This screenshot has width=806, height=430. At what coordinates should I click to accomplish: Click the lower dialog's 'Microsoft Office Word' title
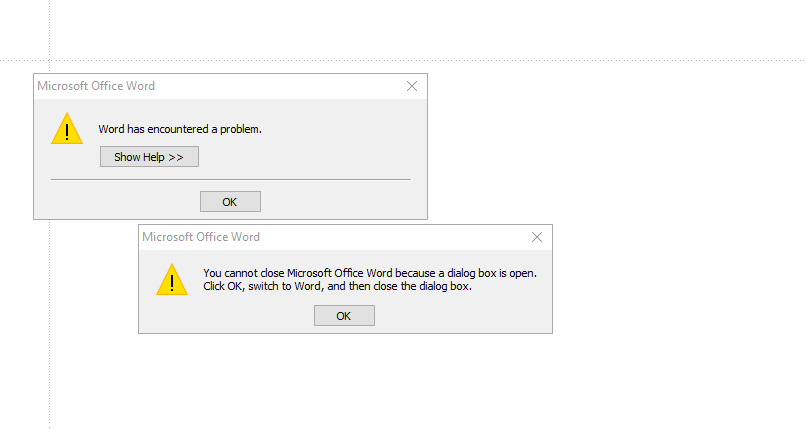201,237
